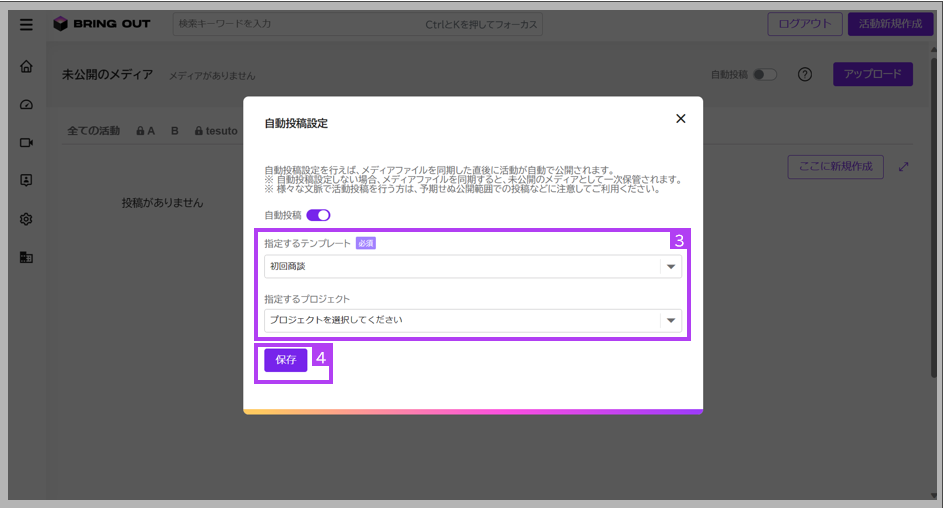This screenshot has height=508, width=943.
Task: Click the アップロード button
Action: 873,74
